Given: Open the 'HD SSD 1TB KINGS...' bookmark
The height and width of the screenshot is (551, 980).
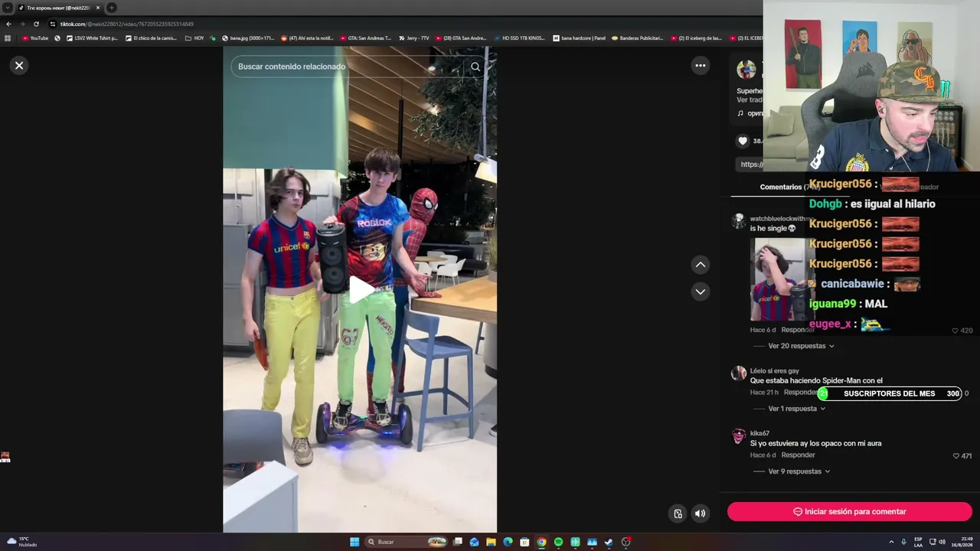Looking at the screenshot, I should (518, 37).
